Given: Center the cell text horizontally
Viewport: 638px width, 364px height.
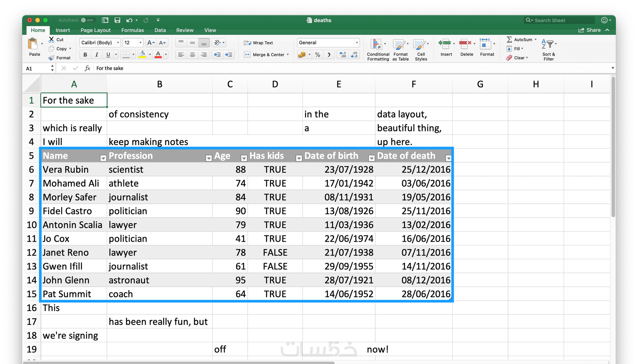Looking at the screenshot, I should (193, 55).
